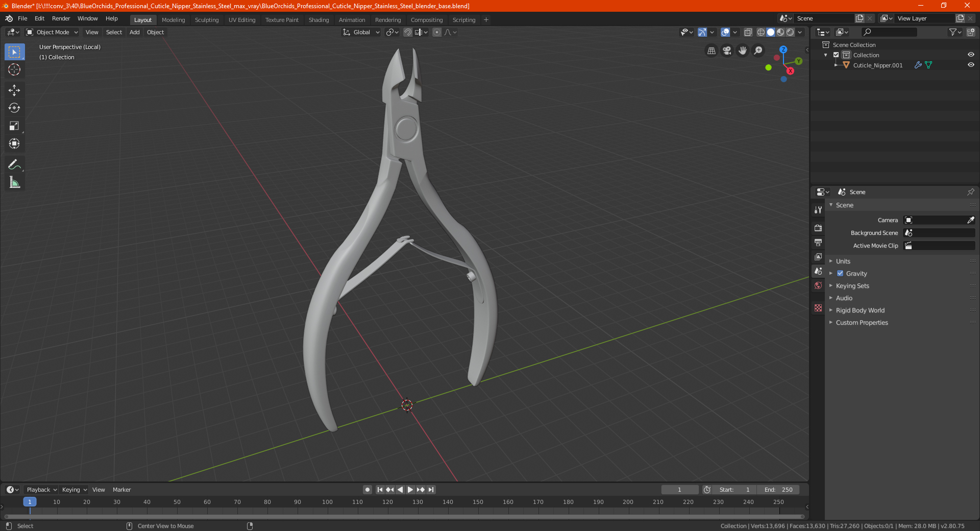Screen dimensions: 980x531
Task: Open the Render menu
Action: click(x=61, y=18)
